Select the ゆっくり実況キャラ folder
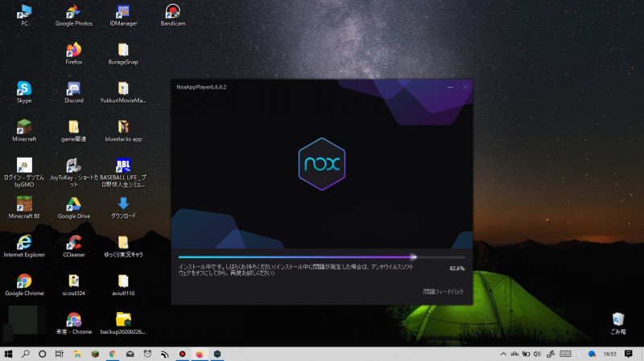 tap(123, 246)
